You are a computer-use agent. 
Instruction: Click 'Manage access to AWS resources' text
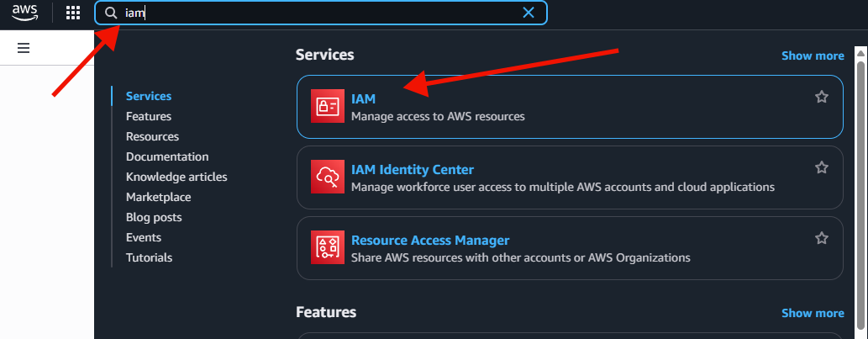click(438, 116)
